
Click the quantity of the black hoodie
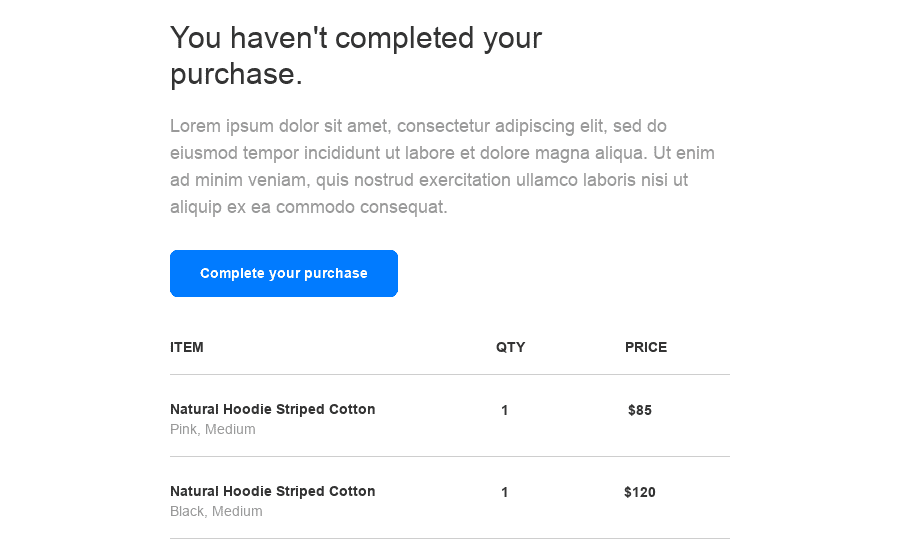[x=505, y=492]
